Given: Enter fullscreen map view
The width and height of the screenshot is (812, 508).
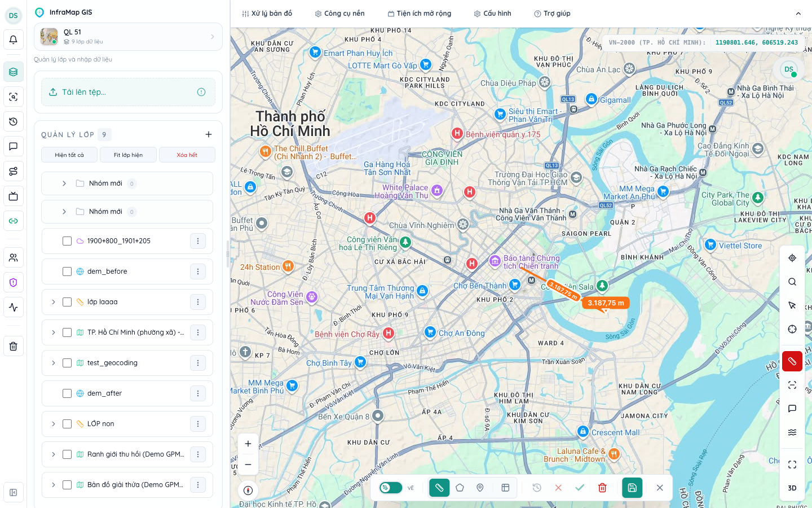Looking at the screenshot, I should pyautogui.click(x=792, y=465).
